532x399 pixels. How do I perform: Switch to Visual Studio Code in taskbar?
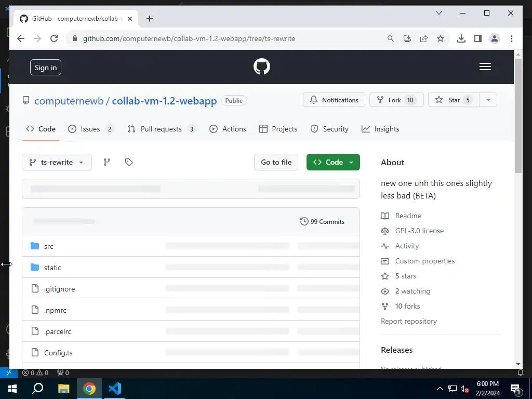[115, 389]
